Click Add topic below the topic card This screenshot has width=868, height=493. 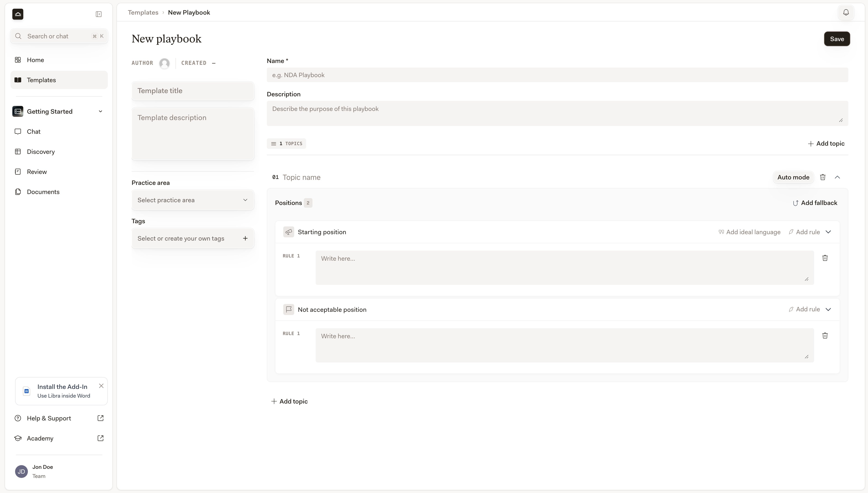[289, 401]
